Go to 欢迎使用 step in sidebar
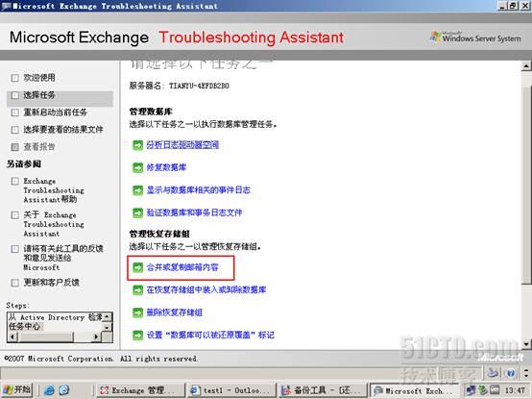The width and height of the screenshot is (532, 399). pyautogui.click(x=39, y=78)
